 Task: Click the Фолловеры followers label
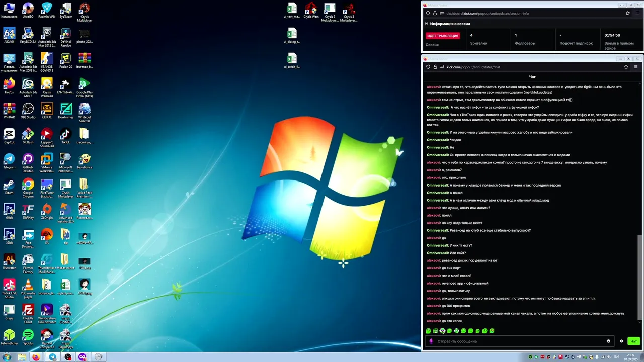tap(525, 43)
